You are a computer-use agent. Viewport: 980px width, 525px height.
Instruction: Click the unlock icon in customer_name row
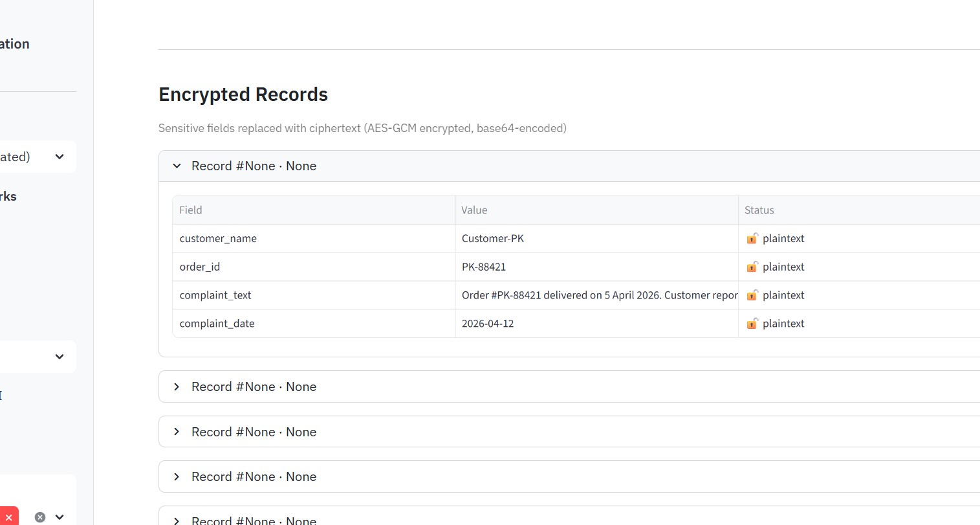coord(752,238)
